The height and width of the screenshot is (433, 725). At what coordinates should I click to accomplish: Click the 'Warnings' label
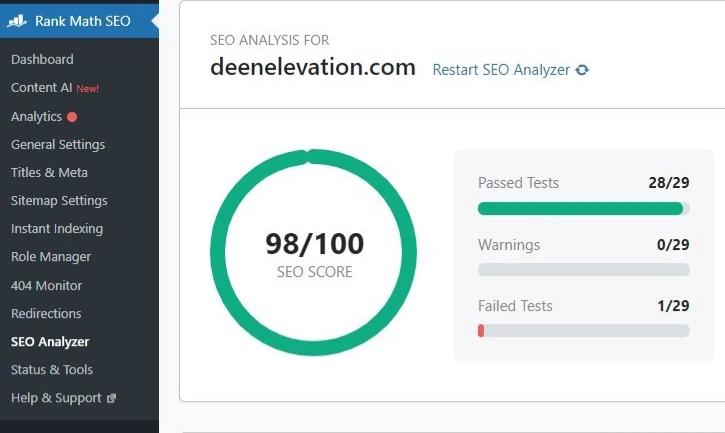pos(509,245)
